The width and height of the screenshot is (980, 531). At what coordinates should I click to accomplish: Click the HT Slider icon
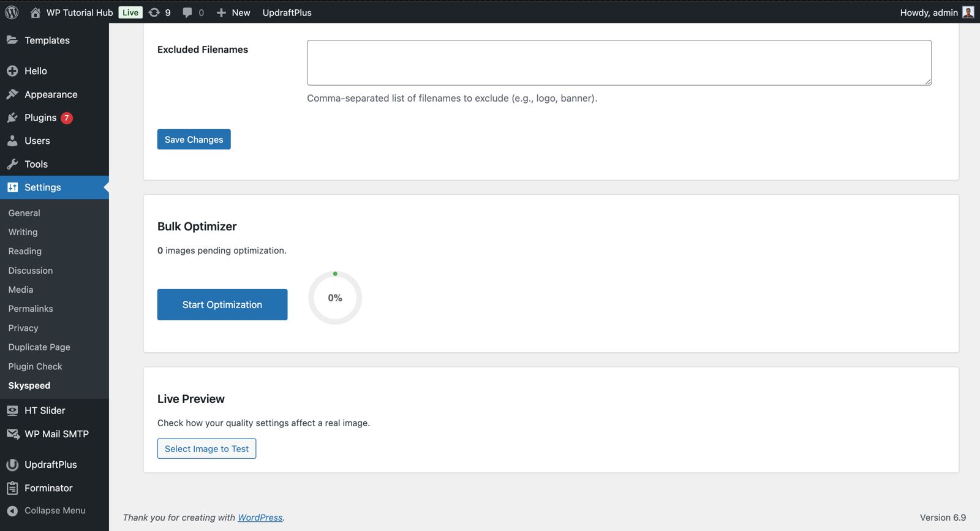click(x=12, y=410)
